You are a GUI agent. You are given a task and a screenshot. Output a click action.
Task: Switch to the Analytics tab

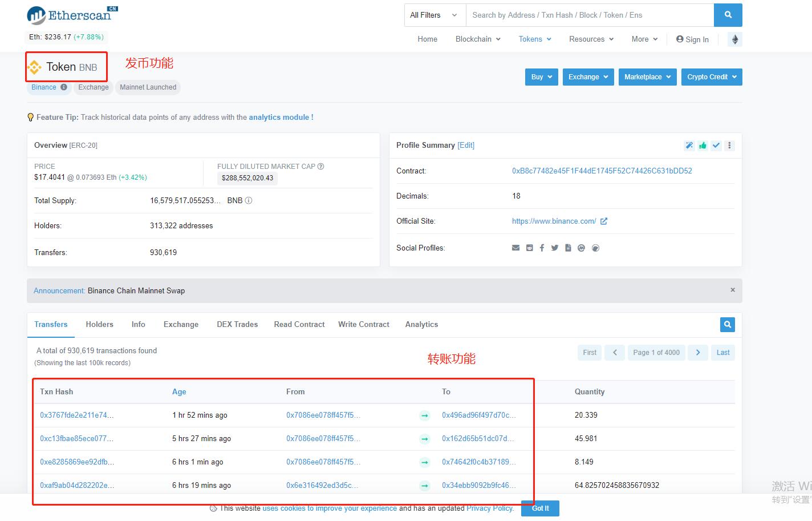(422, 325)
